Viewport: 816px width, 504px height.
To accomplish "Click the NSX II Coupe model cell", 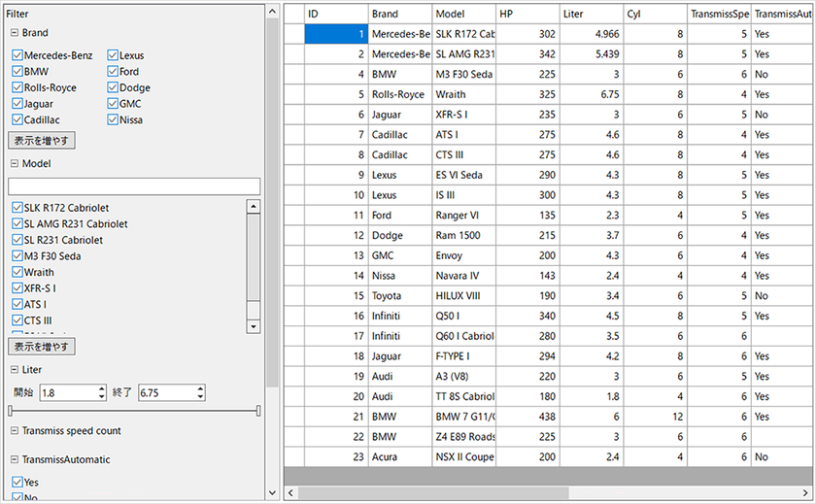I will pos(463,457).
